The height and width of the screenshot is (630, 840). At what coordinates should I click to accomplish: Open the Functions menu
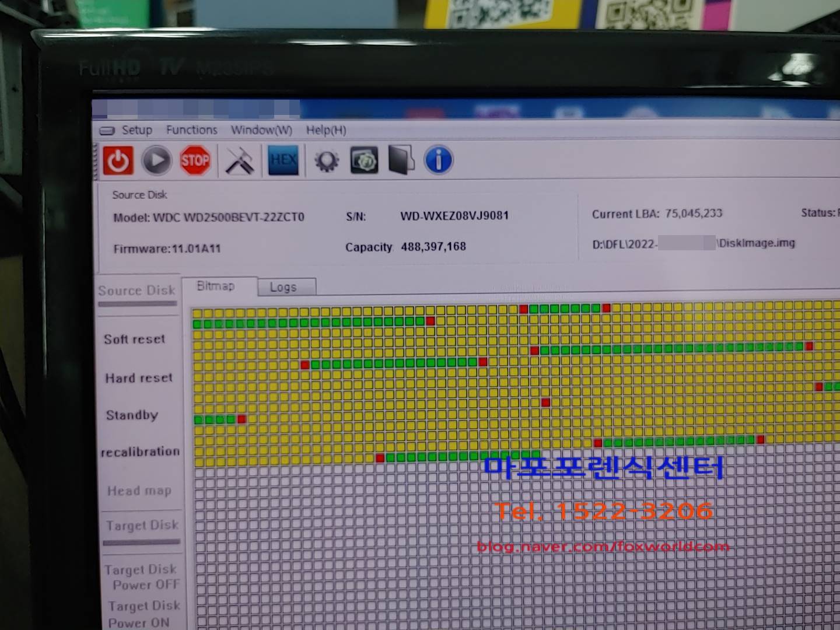tap(191, 129)
